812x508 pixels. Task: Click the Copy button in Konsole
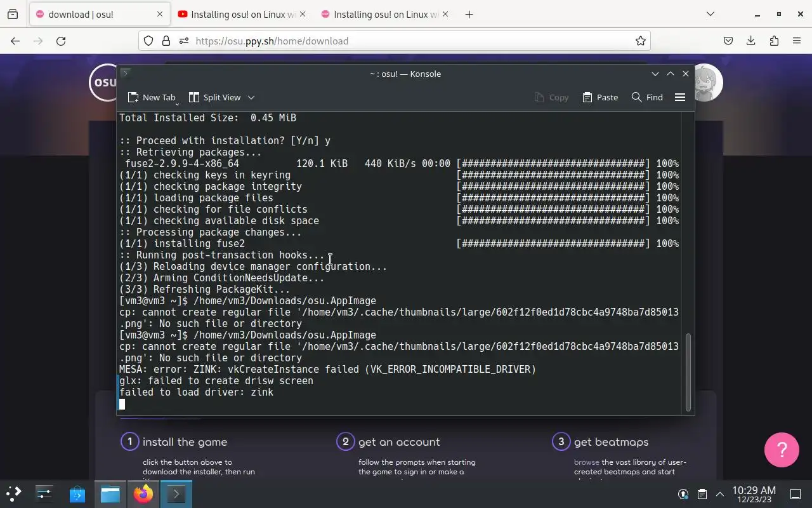coord(551,97)
